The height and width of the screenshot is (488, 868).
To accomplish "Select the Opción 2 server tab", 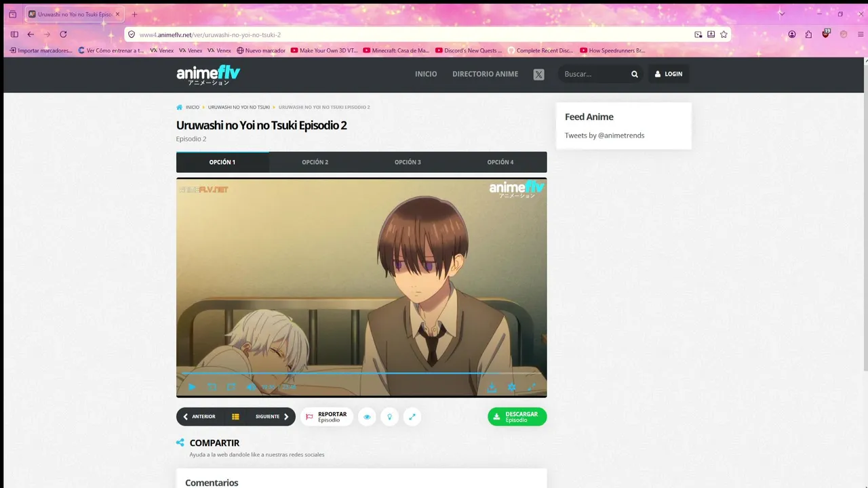I will coord(315,162).
